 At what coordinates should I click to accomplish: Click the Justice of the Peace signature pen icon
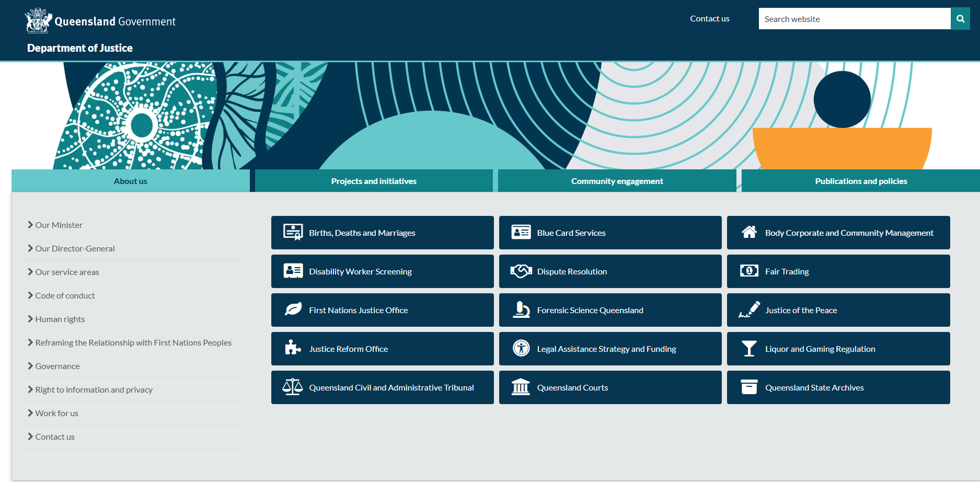(x=749, y=309)
